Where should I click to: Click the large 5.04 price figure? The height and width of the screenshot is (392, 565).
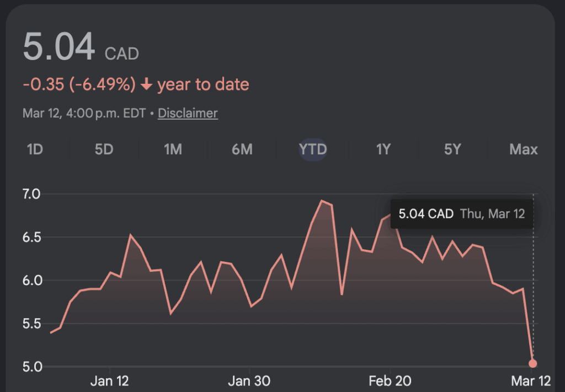coord(59,47)
